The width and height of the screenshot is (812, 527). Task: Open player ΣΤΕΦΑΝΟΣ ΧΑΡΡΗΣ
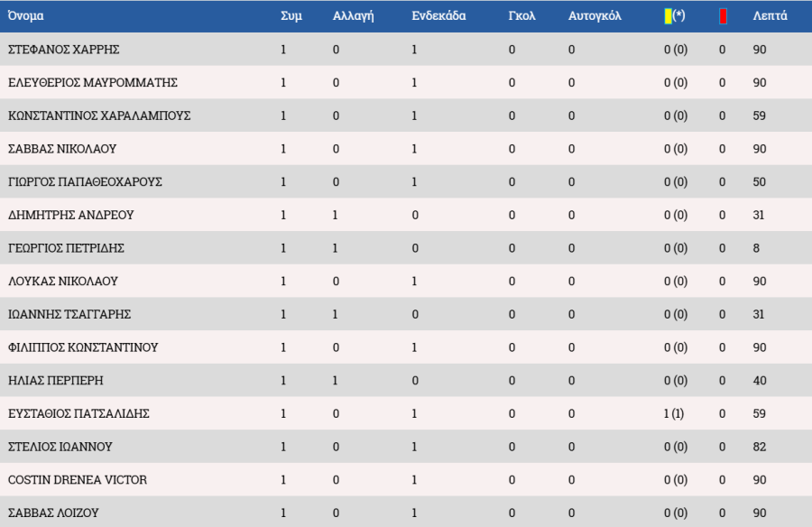click(x=63, y=50)
